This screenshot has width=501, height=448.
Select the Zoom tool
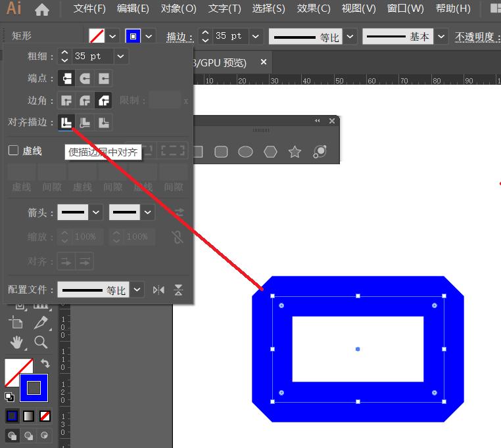click(x=41, y=342)
